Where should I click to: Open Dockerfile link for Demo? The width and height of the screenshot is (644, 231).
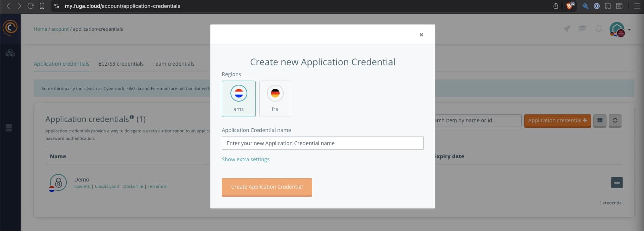[133, 186]
